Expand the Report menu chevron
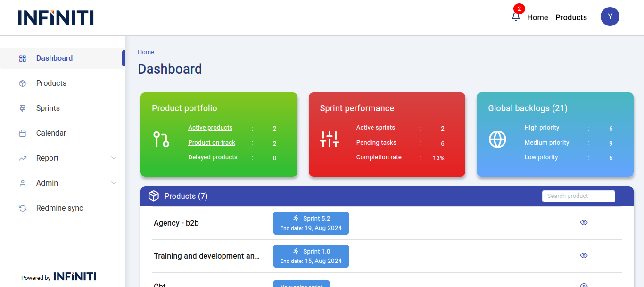This screenshot has width=644, height=287. point(114,158)
